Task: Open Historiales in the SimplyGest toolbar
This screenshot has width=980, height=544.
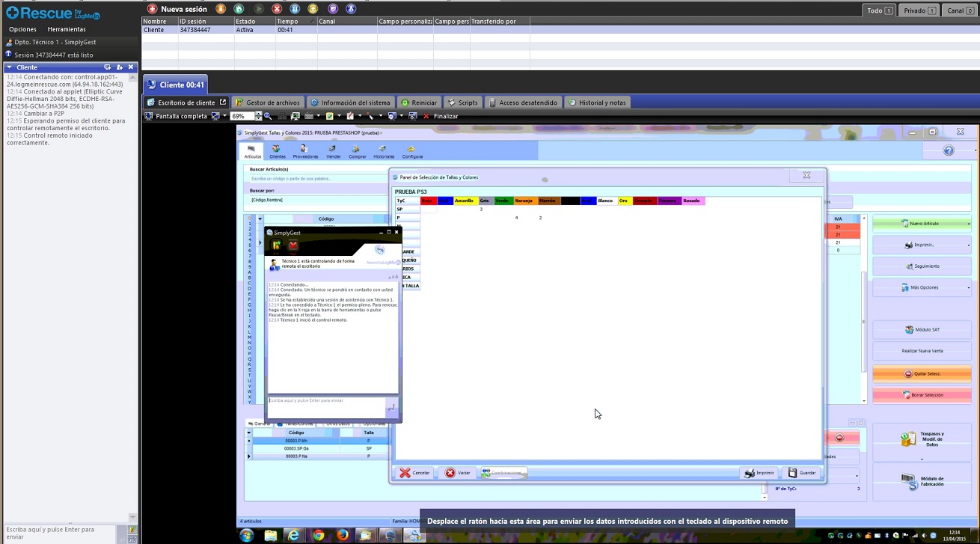Action: tap(383, 152)
